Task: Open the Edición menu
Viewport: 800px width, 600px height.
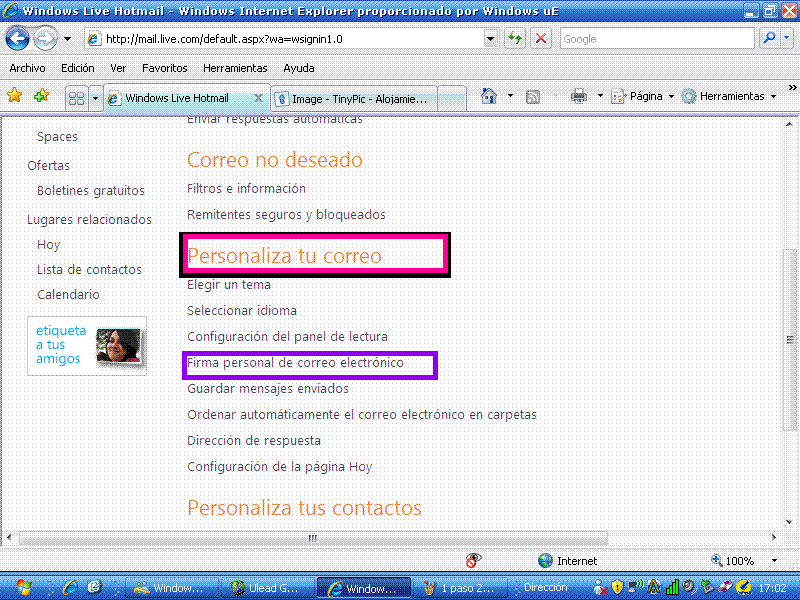Action: coord(78,68)
